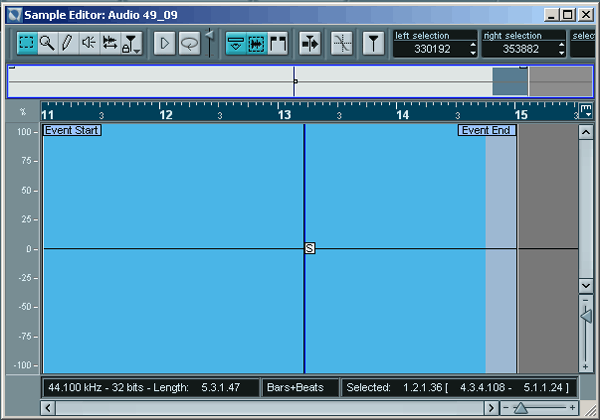Select the Play speaker tool
600x420 pixels.
[x=89, y=43]
